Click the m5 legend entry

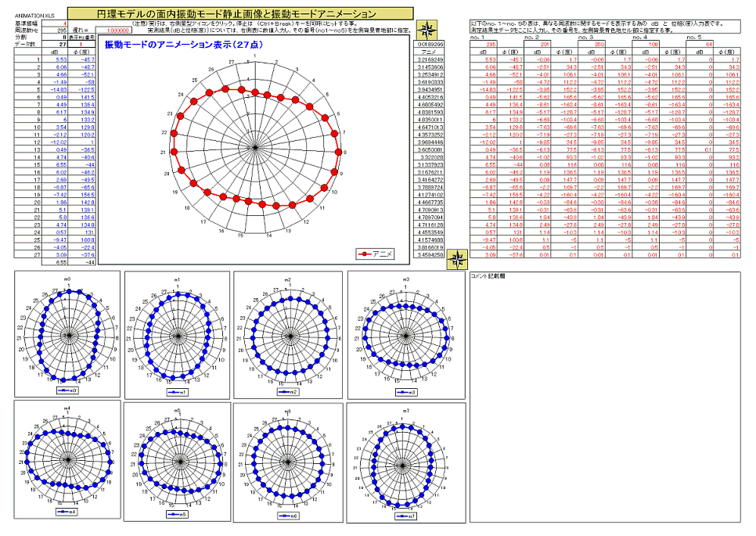tap(178, 515)
